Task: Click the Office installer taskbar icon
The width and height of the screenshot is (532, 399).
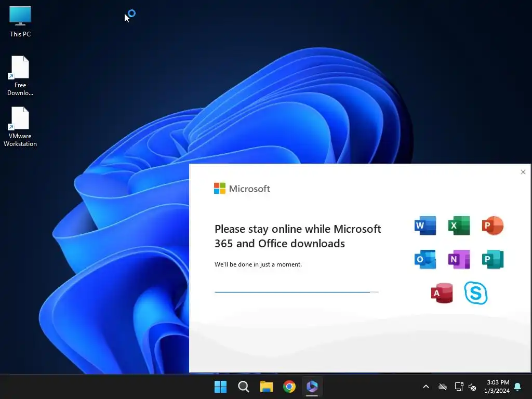Action: [x=312, y=387]
